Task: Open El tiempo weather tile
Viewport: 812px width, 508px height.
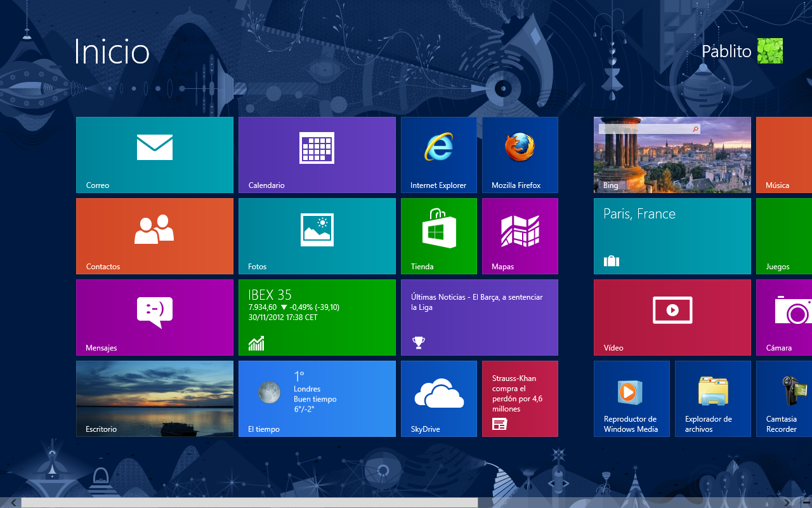Action: tap(317, 399)
